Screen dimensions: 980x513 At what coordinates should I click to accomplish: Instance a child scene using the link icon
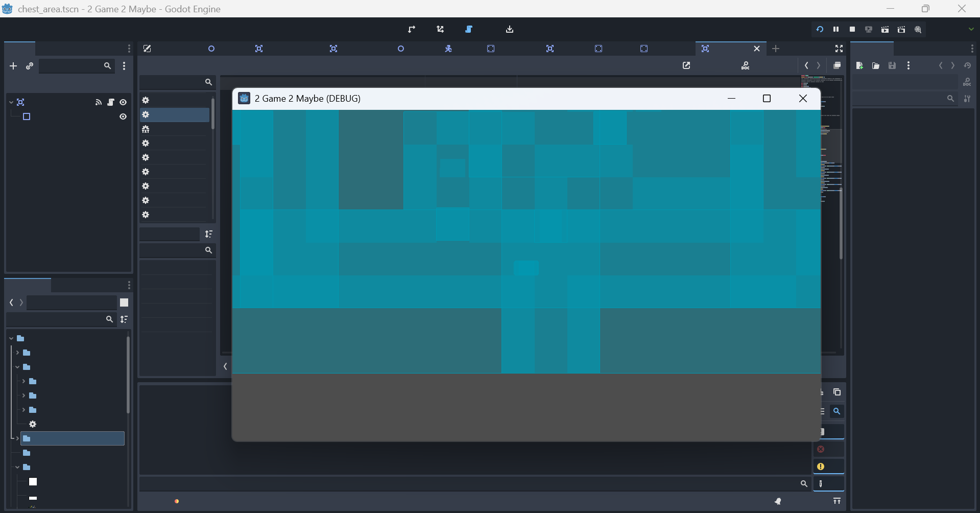click(29, 66)
